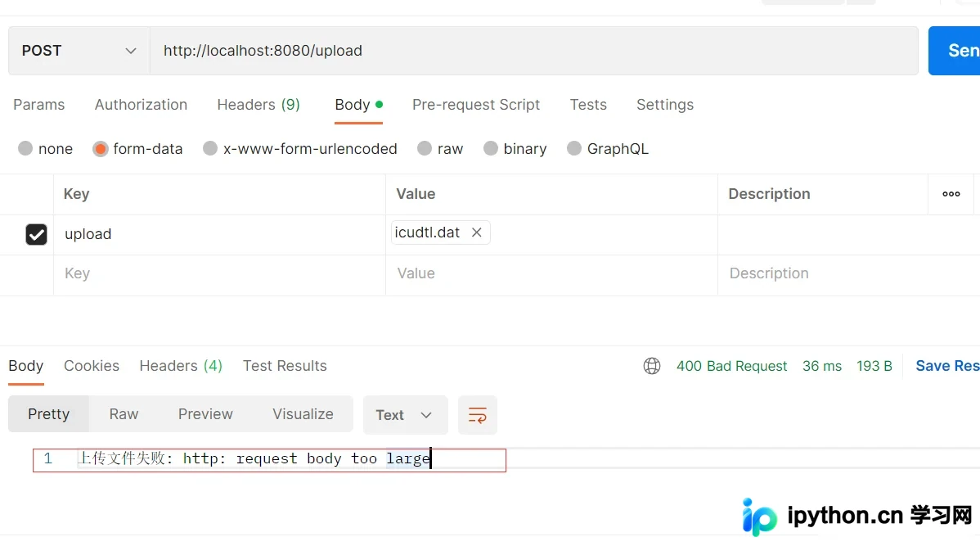Open the response Headers (4) tab
Viewport: 980px width, 546px height.
181,366
